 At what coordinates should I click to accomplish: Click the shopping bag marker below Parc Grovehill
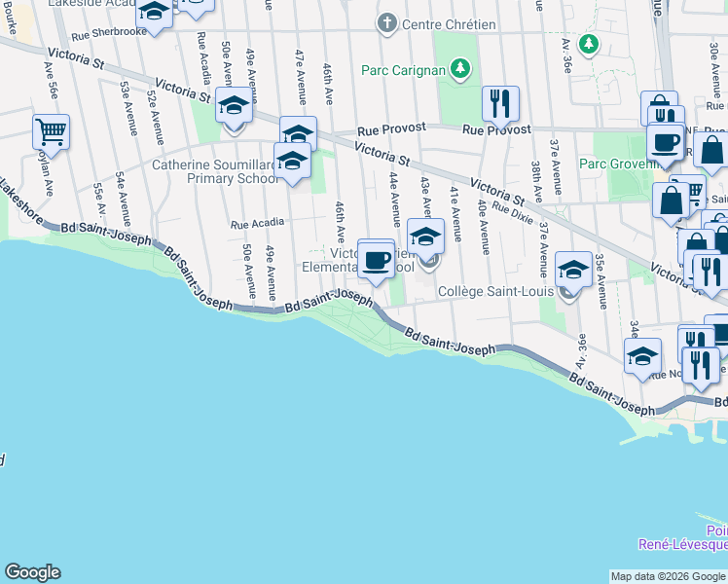(671, 203)
